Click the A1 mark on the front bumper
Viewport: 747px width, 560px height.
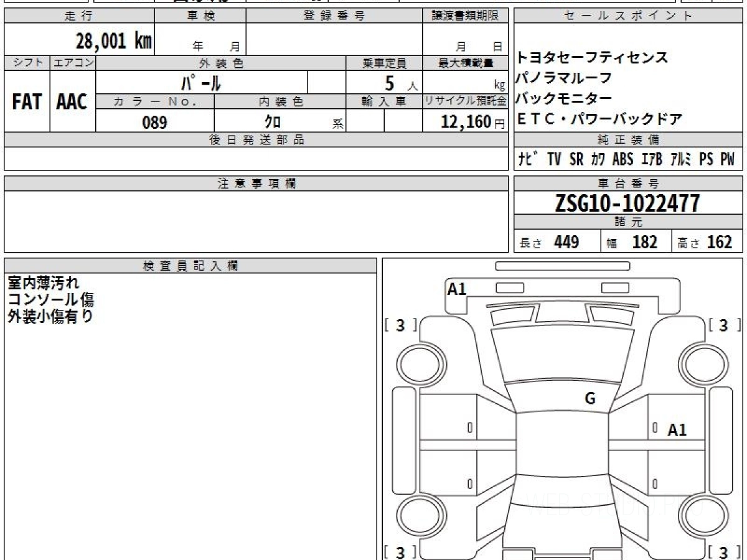457,289
